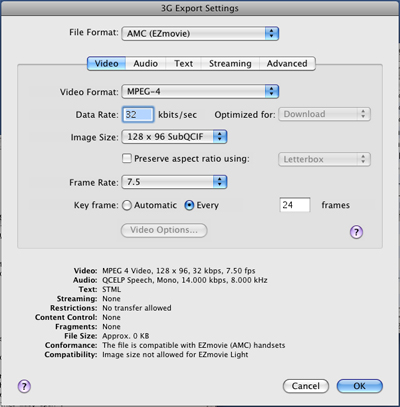The height and width of the screenshot is (407, 400).
Task: Click the Video Options button
Action: pos(164,230)
